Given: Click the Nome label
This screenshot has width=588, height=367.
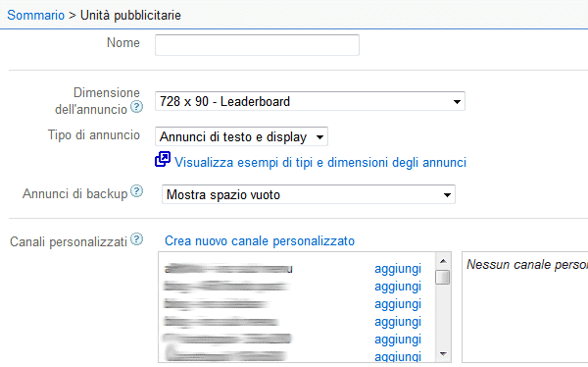Looking at the screenshot, I should pyautogui.click(x=123, y=43).
